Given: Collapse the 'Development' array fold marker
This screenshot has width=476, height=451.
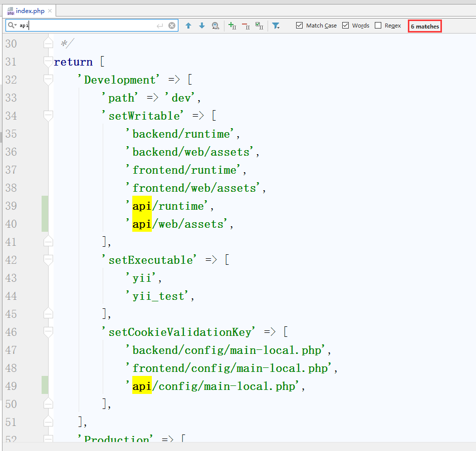Looking at the screenshot, I should tap(48, 80).
